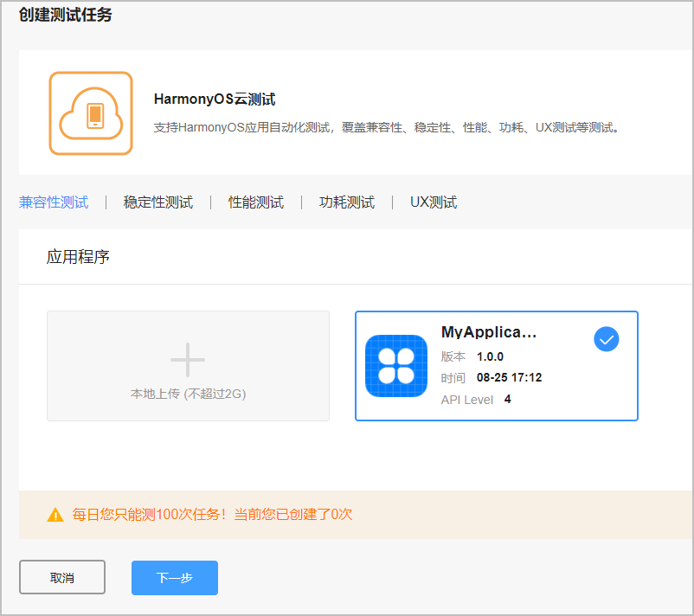Click the HarmonyOS automation test description text

click(x=387, y=127)
